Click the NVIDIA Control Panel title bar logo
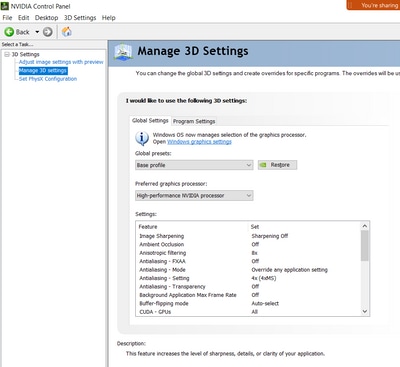The image size is (400, 367). click(5, 6)
